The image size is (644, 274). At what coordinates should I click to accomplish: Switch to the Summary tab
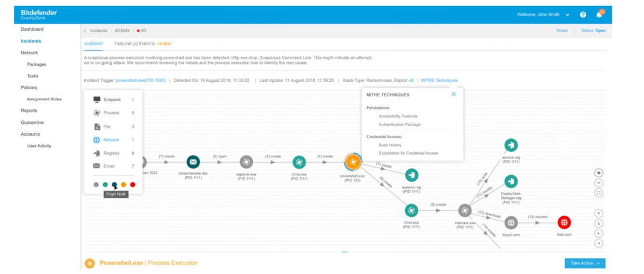pyautogui.click(x=93, y=44)
